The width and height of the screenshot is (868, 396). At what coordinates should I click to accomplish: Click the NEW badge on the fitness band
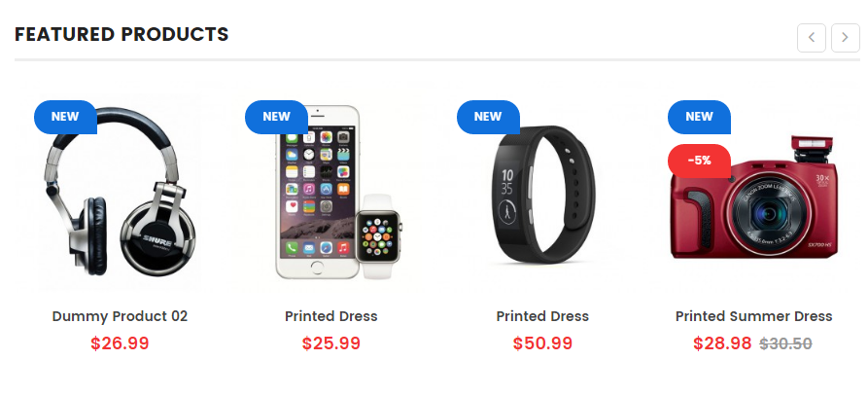pos(488,117)
